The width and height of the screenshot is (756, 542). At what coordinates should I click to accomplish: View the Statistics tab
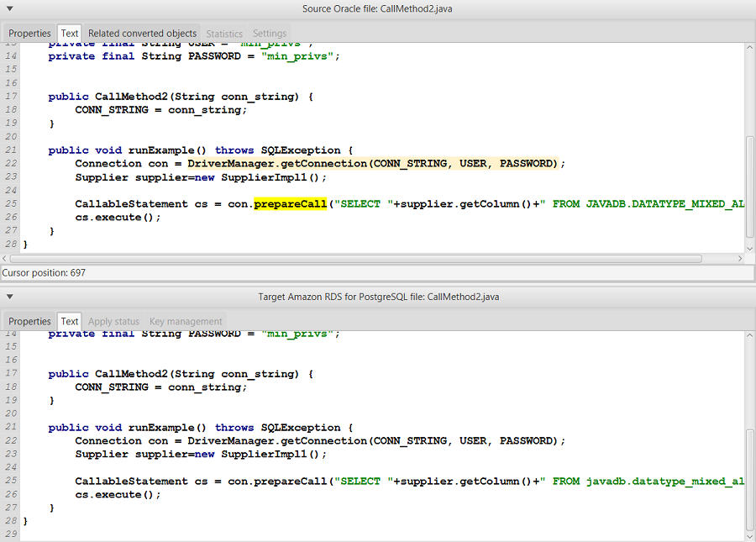point(224,33)
